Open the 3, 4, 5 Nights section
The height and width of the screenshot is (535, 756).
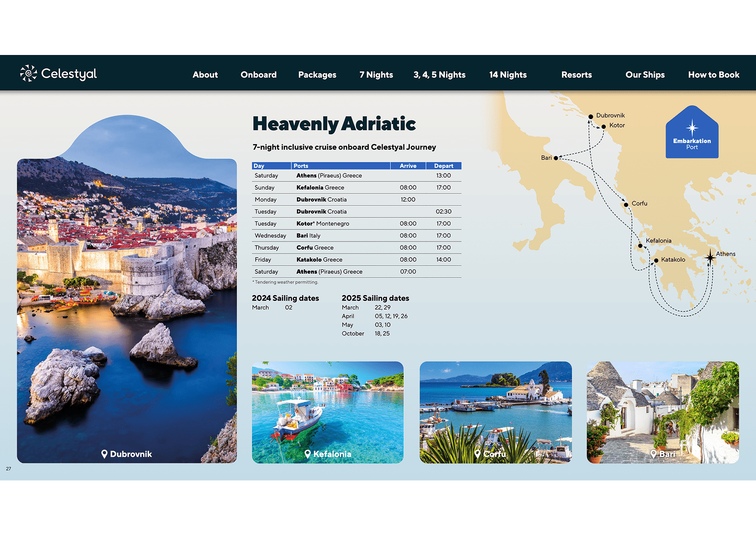tap(439, 75)
